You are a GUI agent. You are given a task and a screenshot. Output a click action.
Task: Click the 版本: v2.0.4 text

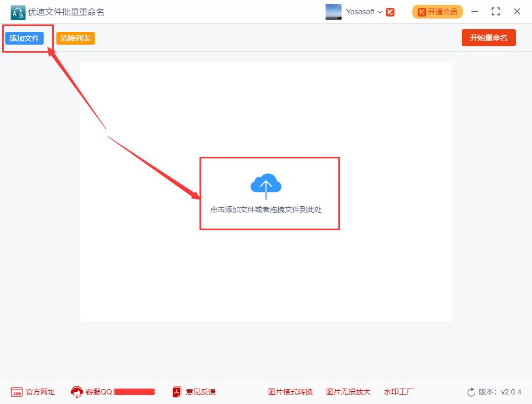click(x=500, y=392)
